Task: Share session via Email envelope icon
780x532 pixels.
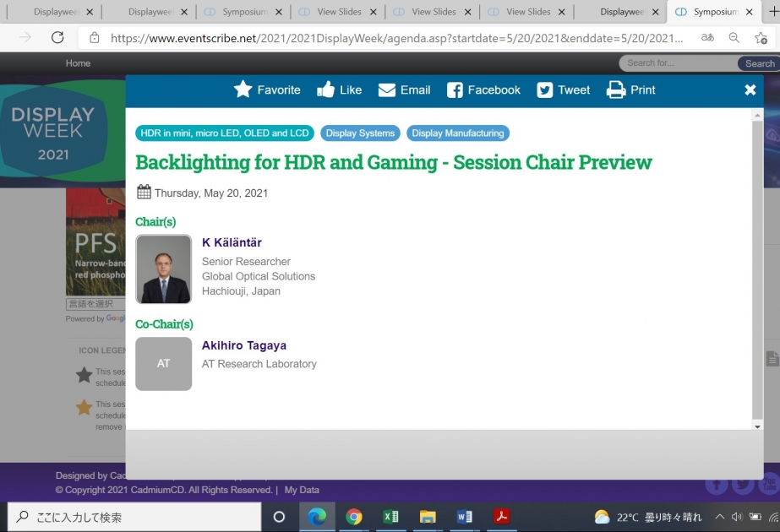Action: (386, 90)
